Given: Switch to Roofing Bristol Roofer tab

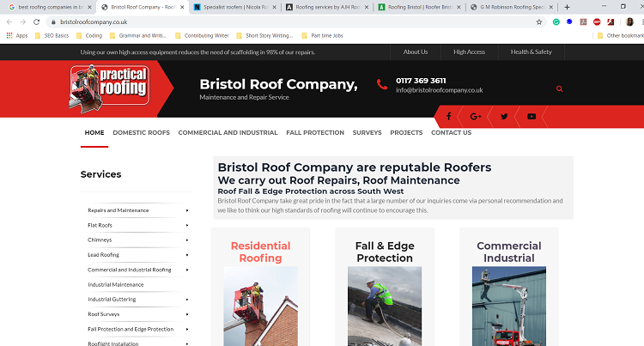Looking at the screenshot, I should (419, 7).
